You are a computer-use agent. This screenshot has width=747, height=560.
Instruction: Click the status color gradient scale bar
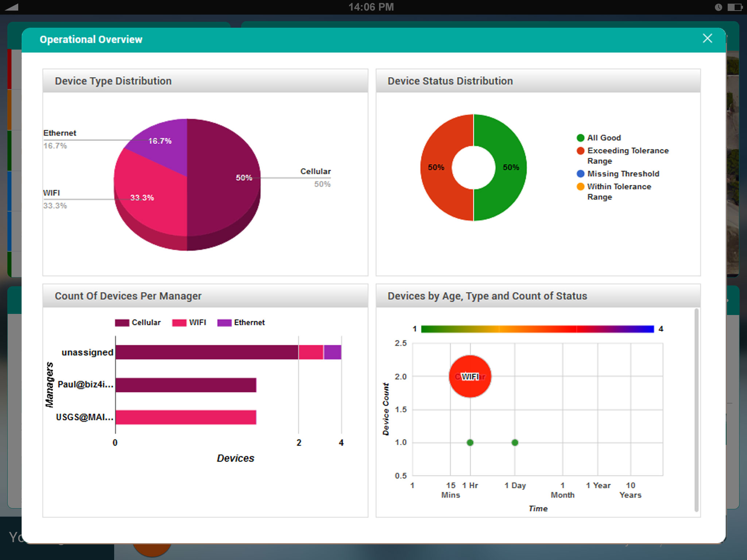tap(537, 329)
